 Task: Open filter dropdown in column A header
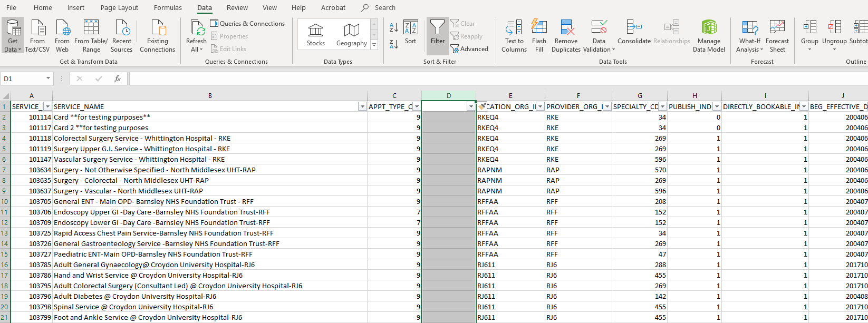point(47,106)
